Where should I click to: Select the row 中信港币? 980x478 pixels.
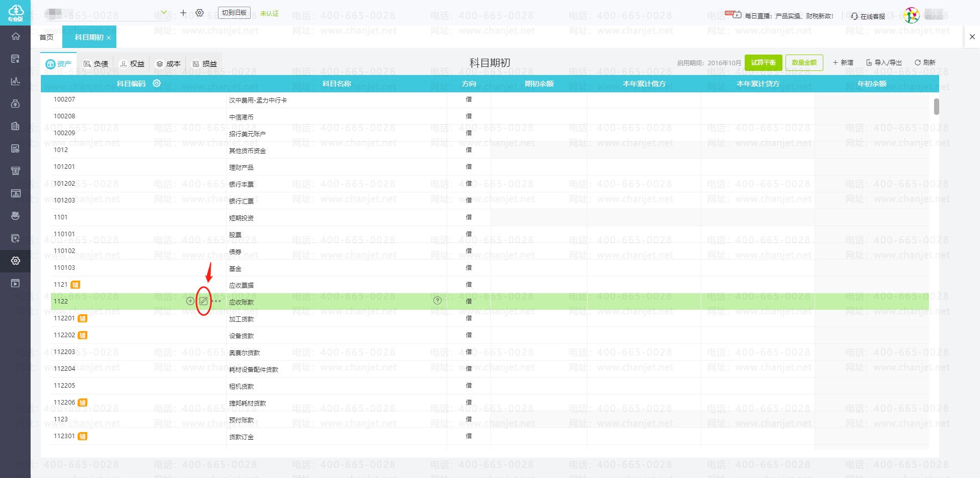click(490, 116)
